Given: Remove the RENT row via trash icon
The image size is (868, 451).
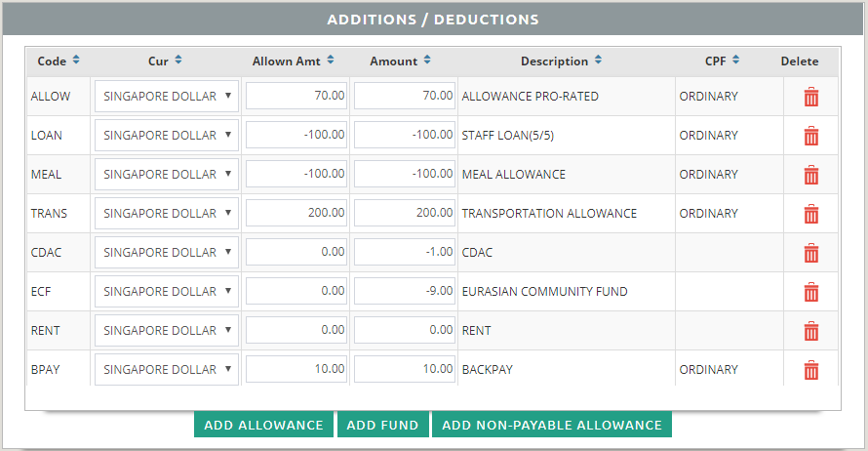Looking at the screenshot, I should pyautogui.click(x=810, y=331).
